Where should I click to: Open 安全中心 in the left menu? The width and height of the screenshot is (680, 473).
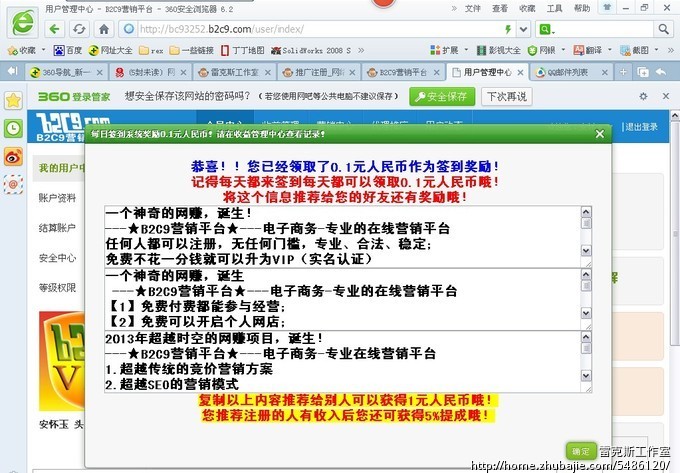coord(58,258)
